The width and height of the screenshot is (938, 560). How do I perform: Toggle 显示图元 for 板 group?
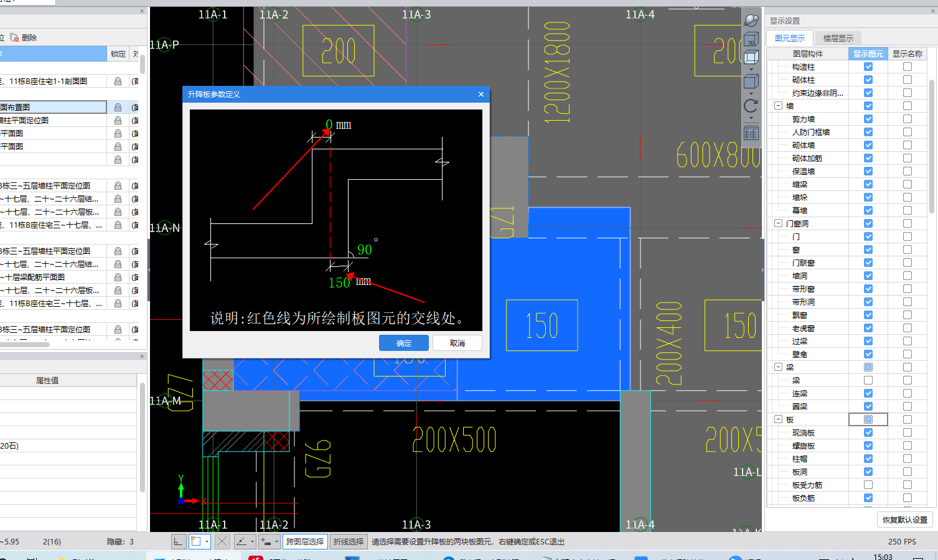click(868, 419)
